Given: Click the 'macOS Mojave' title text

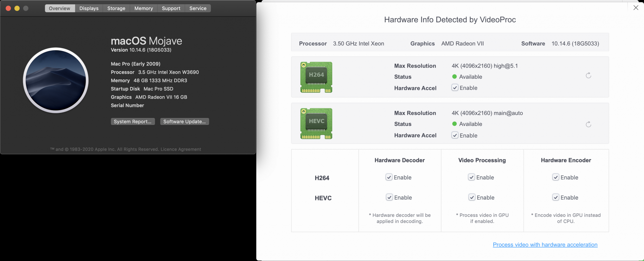Looking at the screenshot, I should point(147,41).
